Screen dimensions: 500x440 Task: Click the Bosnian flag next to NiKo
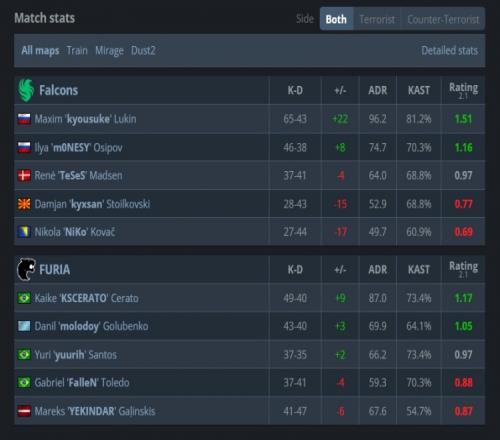coord(24,232)
